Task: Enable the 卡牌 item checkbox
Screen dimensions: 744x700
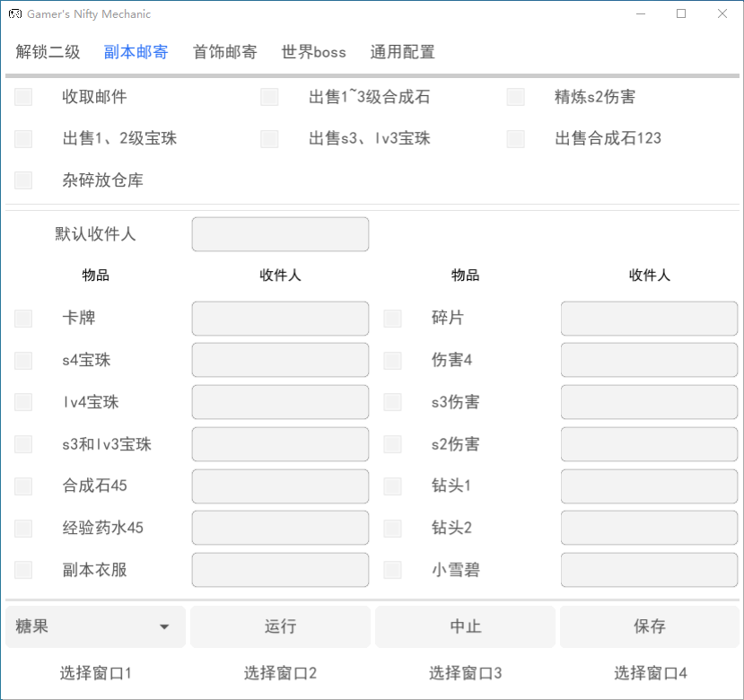Action: tap(23, 319)
